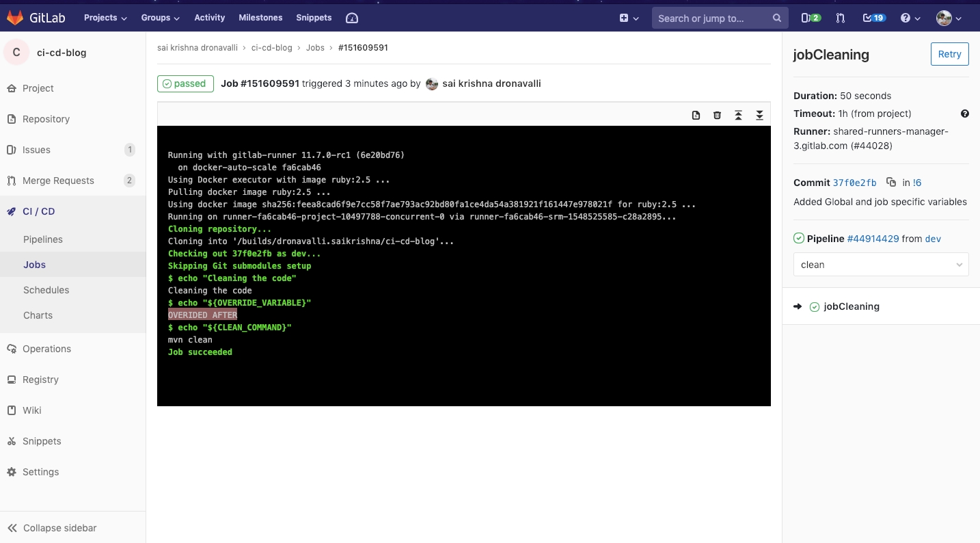The height and width of the screenshot is (543, 980).
Task: Open the user avatar menu
Action: coord(949,18)
